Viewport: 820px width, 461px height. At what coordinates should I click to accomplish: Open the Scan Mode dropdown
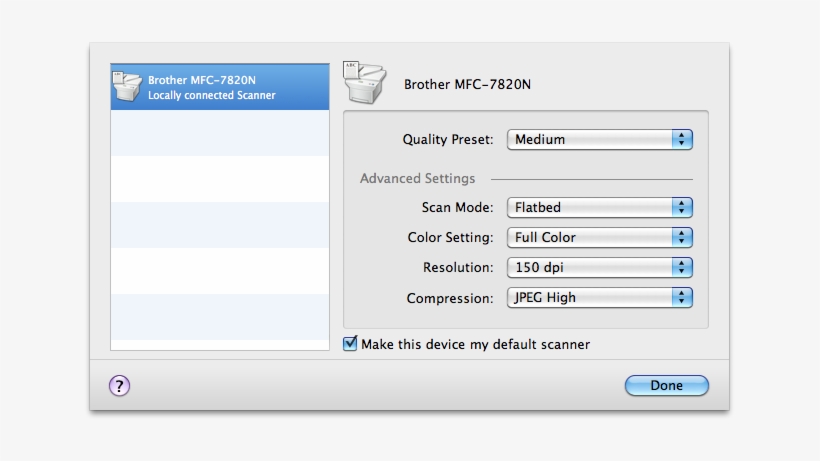[600, 208]
